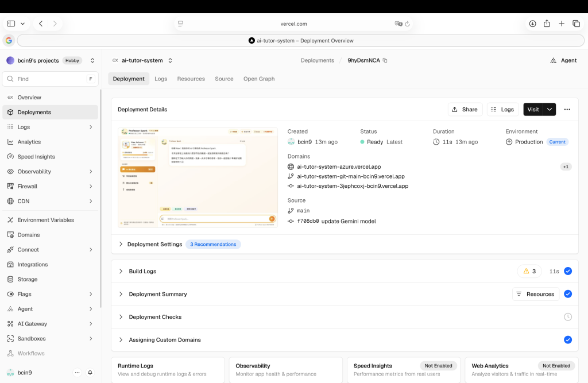The width and height of the screenshot is (588, 383).
Task: Click the Share button
Action: tap(465, 110)
